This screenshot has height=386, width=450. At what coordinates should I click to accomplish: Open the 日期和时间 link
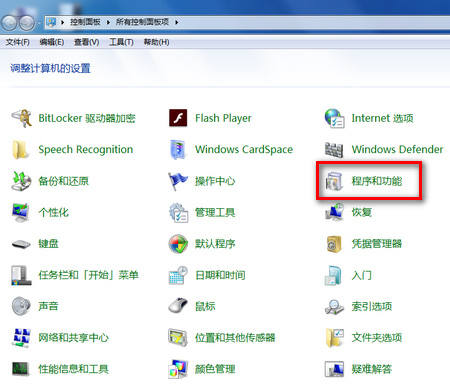(220, 275)
